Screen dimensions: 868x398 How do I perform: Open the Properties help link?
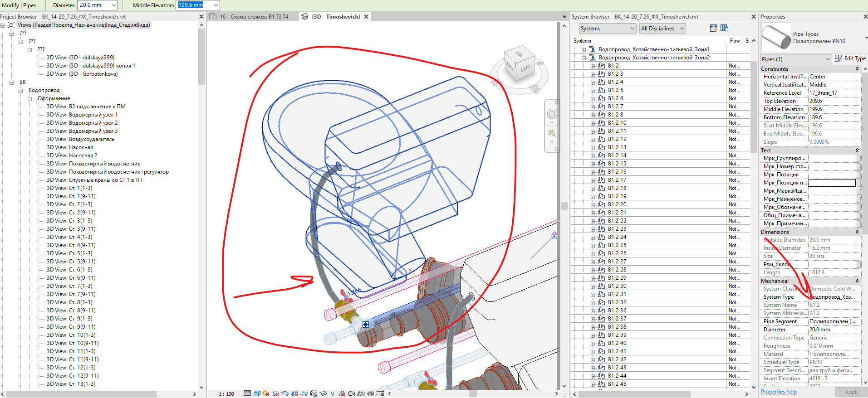coord(779,392)
